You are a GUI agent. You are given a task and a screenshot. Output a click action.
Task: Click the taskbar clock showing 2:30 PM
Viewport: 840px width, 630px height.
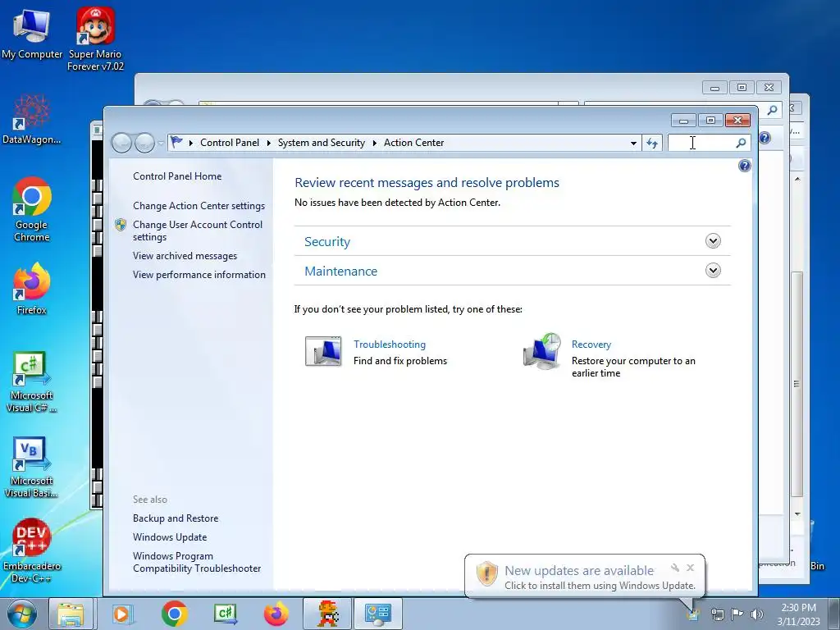(x=798, y=614)
